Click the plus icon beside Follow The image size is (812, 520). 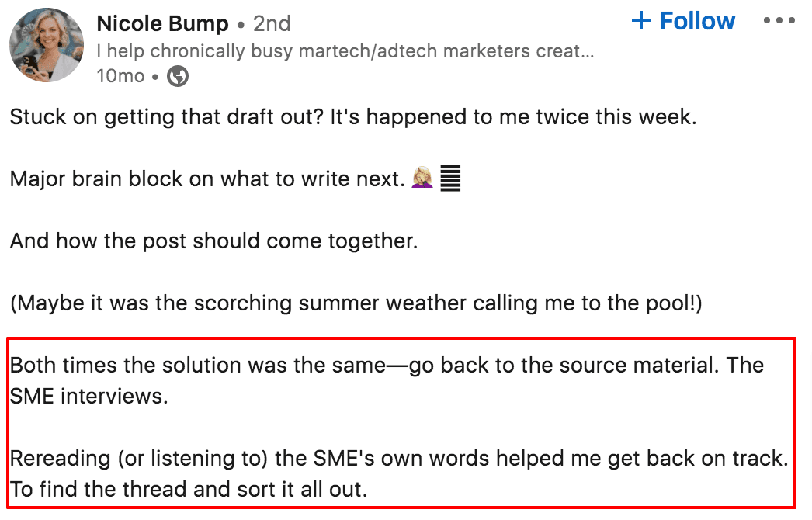pyautogui.click(x=641, y=21)
